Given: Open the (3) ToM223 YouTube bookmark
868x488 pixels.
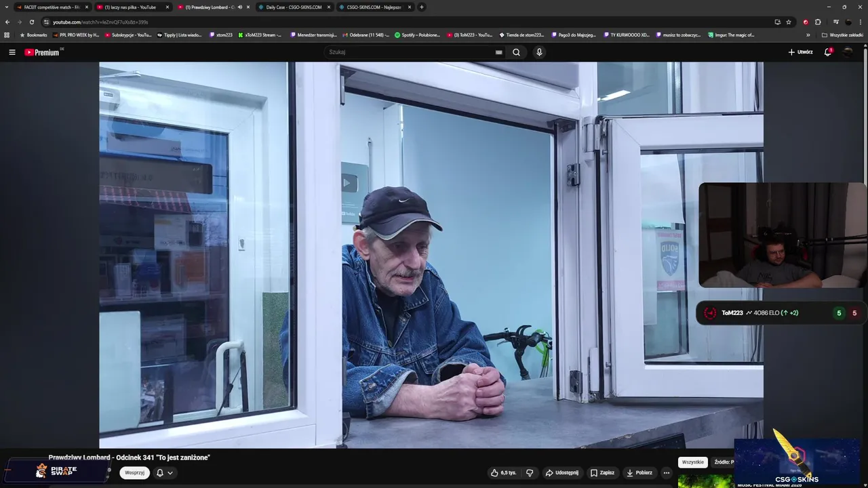Looking at the screenshot, I should (470, 35).
